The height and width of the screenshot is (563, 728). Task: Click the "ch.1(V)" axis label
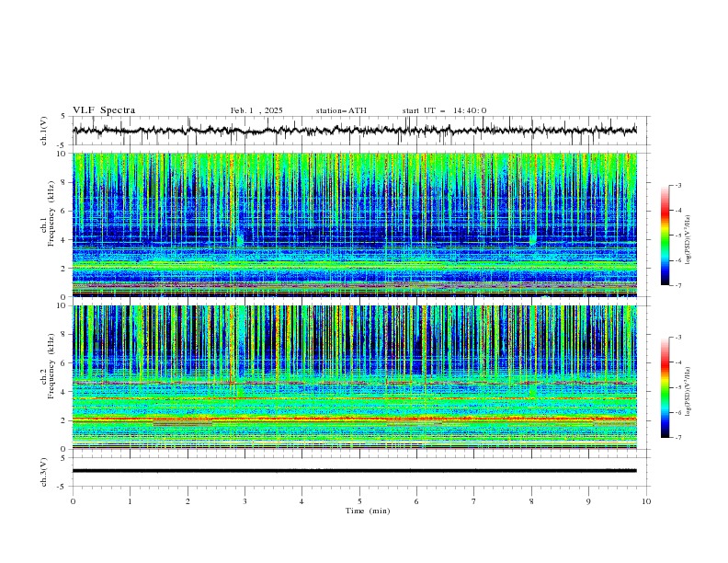tap(44, 131)
